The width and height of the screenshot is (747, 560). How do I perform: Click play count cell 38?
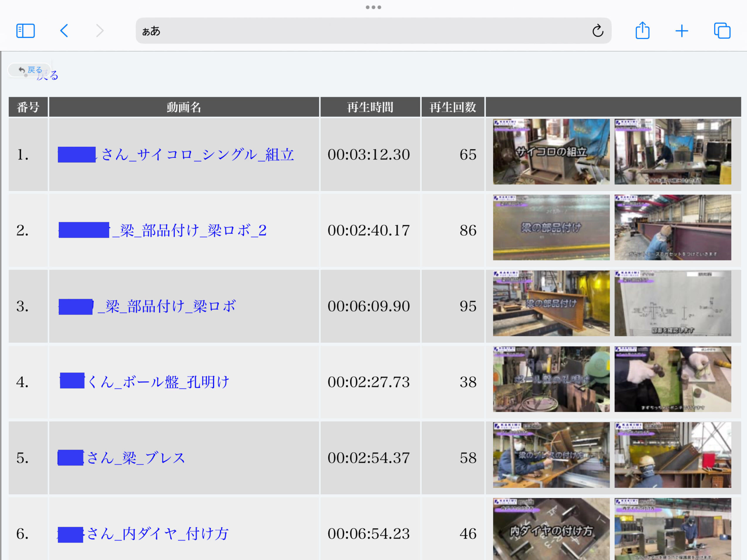click(453, 382)
